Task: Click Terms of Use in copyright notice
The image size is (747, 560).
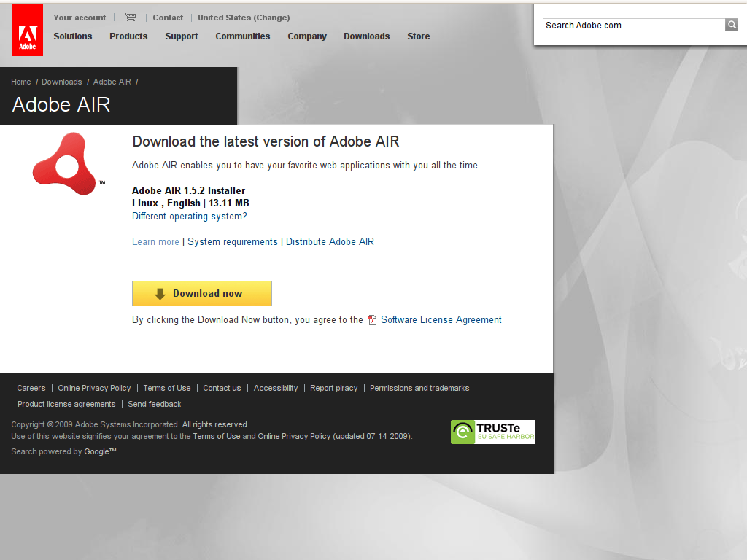Action: (x=216, y=436)
